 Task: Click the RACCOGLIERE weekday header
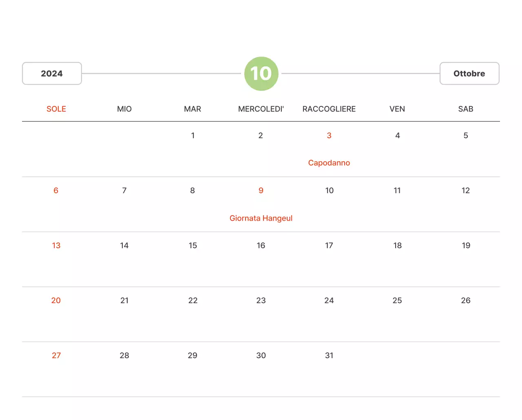[x=329, y=109]
